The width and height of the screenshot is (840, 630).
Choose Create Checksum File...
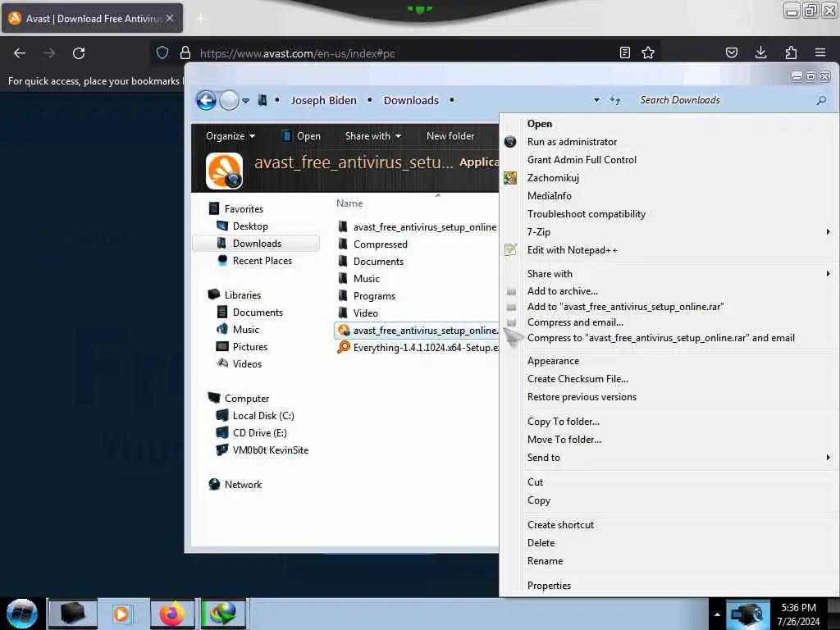[x=577, y=379]
